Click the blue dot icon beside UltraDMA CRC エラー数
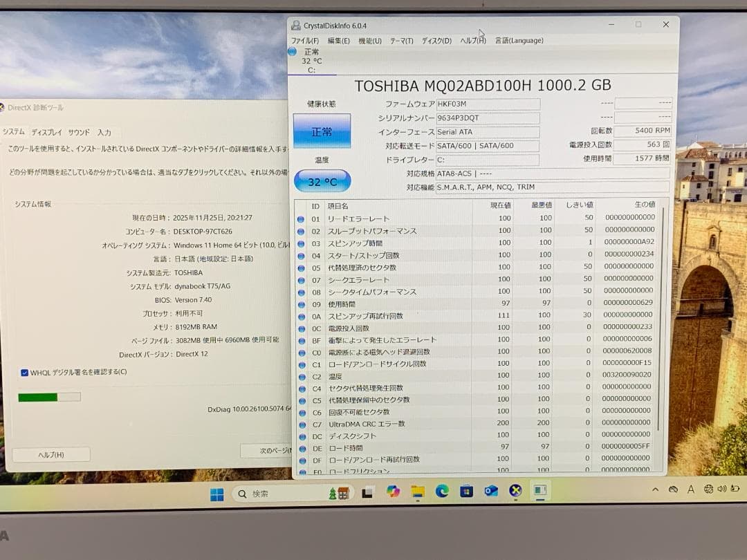This screenshot has height=560, width=747. click(x=301, y=424)
